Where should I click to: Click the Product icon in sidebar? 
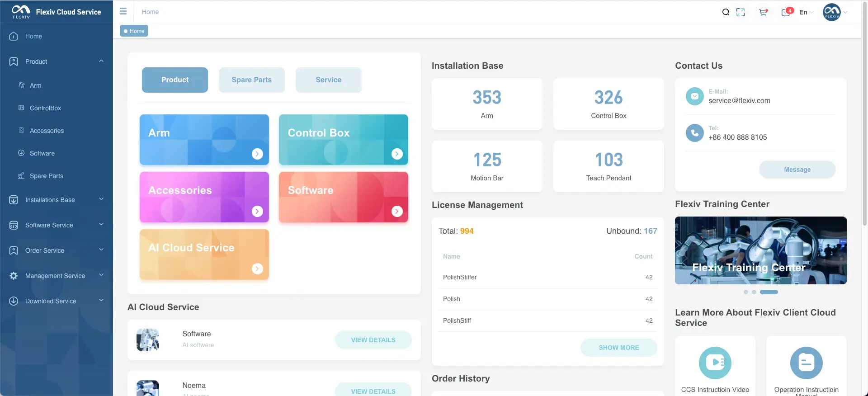14,61
